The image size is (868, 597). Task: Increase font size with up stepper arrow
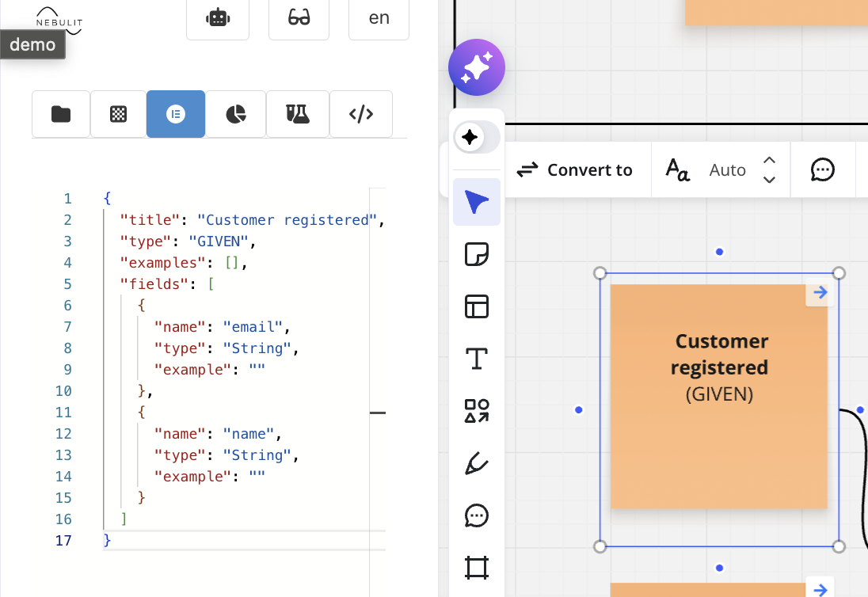click(769, 161)
